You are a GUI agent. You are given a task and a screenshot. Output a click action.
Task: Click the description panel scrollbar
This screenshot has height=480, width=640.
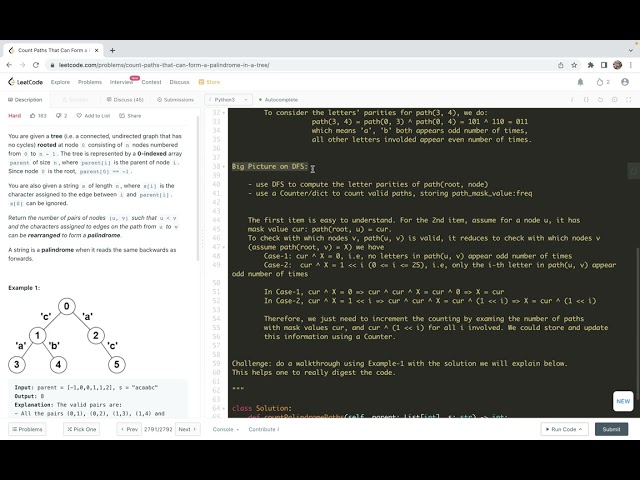pyautogui.click(x=199, y=188)
